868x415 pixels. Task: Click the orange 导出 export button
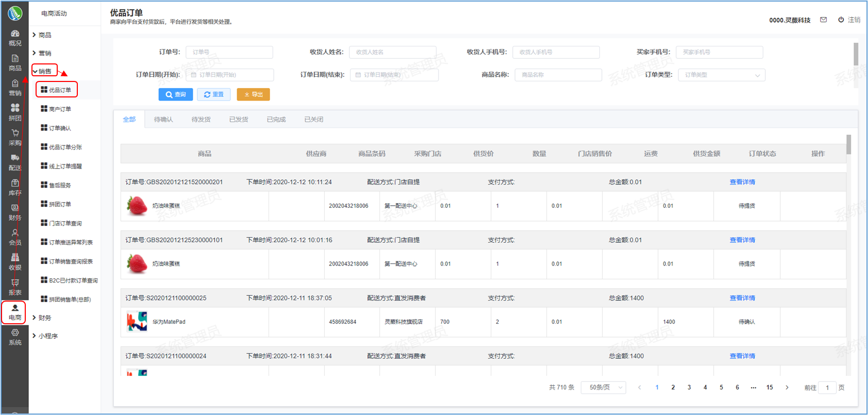point(253,94)
